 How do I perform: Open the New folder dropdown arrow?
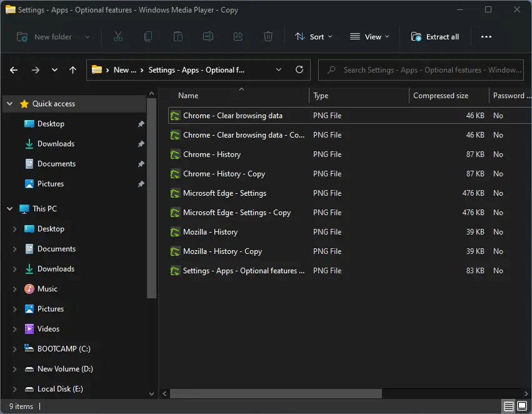tap(87, 37)
